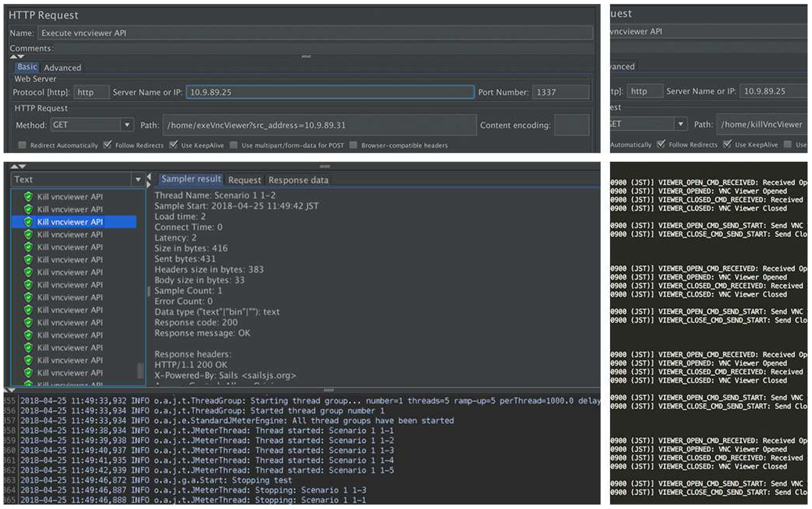Click the Name field containing Execute vncviewer API
This screenshot has width=812, height=509.
pos(315,33)
